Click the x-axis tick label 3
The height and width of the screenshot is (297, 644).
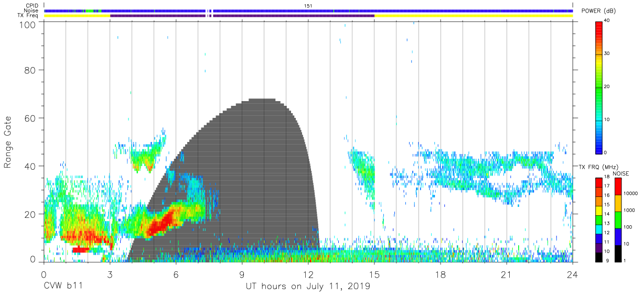pos(110,274)
